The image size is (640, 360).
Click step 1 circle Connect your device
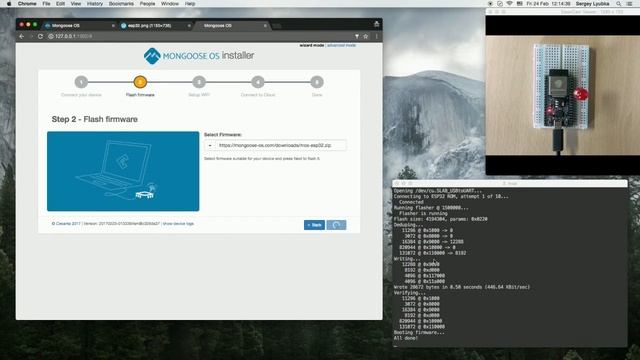[x=81, y=82]
